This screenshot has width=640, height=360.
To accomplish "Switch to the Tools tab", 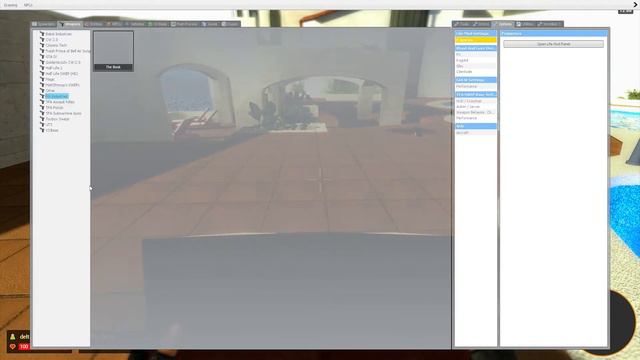I will click(461, 24).
